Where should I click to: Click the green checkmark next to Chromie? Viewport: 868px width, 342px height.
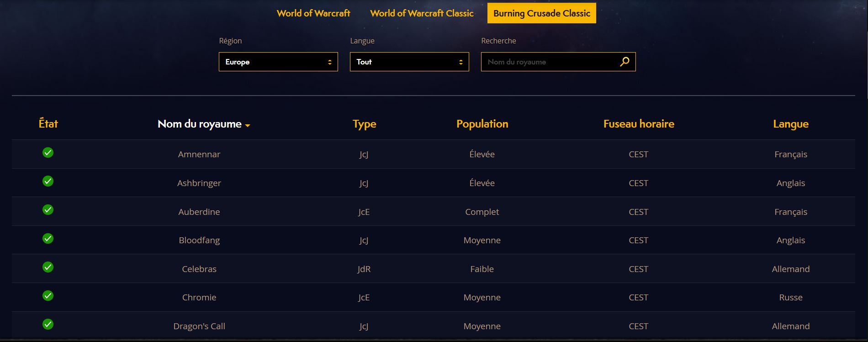[x=48, y=296]
